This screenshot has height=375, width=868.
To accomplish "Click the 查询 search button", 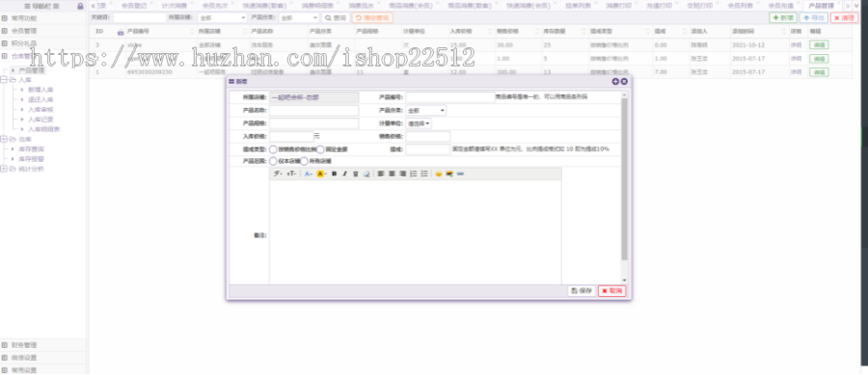I will 336,17.
